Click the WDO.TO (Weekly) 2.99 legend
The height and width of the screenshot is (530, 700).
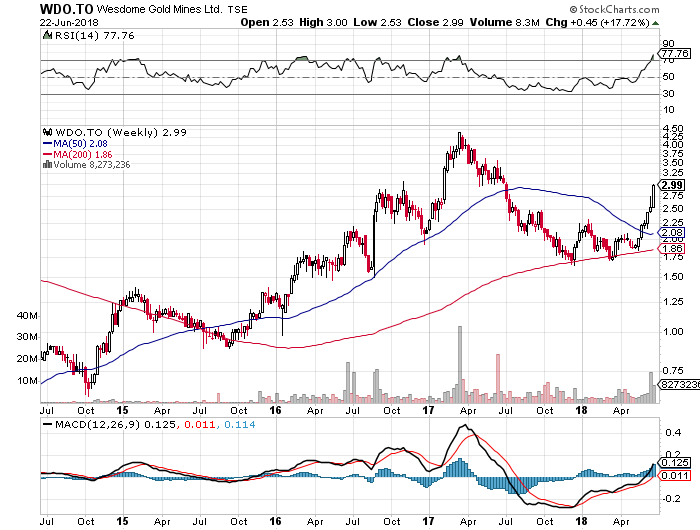coord(121,133)
